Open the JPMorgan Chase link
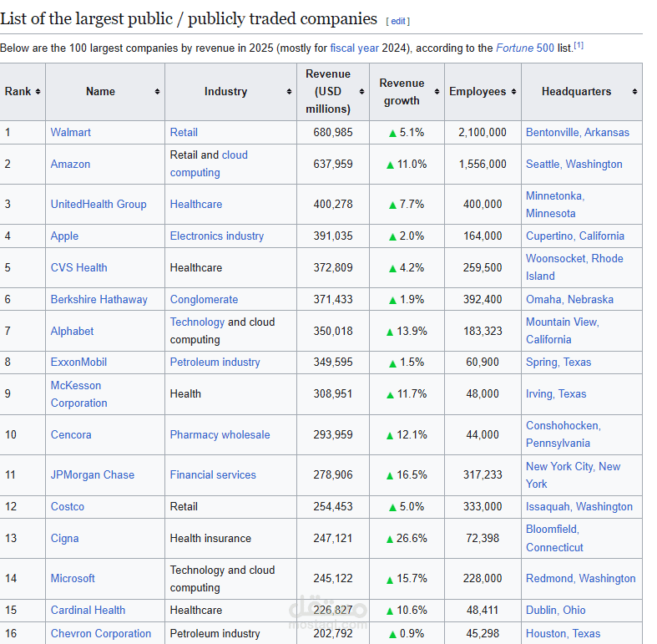The width and height of the screenshot is (657, 644). pos(93,475)
